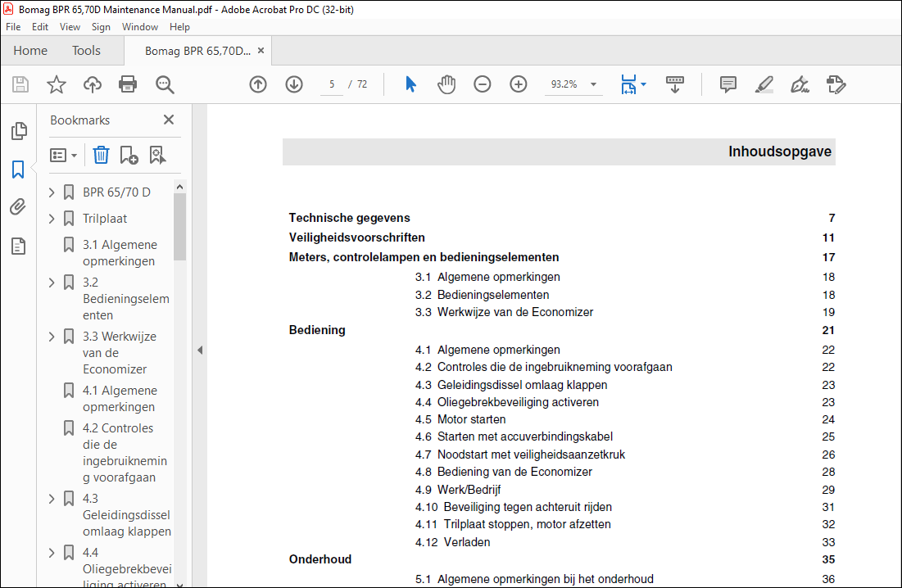Zoom out with the minus icon
The height and width of the screenshot is (588, 902).
click(x=482, y=84)
